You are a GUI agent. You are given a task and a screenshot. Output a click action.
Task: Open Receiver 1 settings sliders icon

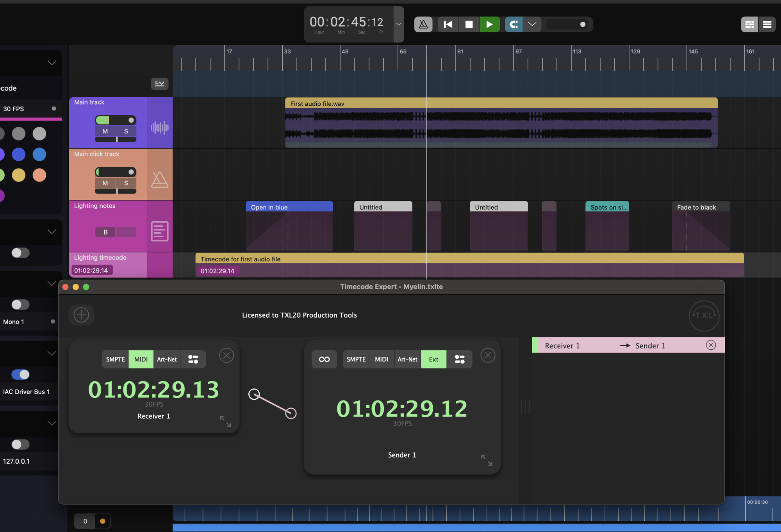(193, 359)
